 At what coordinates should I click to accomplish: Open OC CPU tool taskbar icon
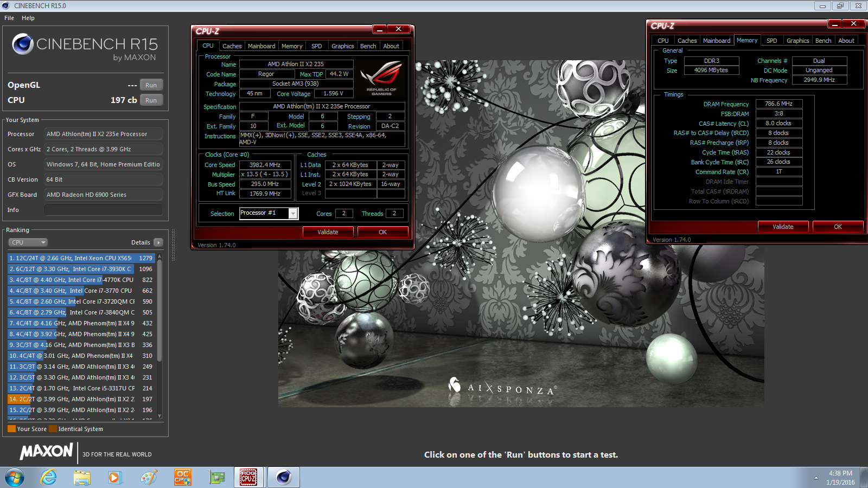tap(182, 478)
